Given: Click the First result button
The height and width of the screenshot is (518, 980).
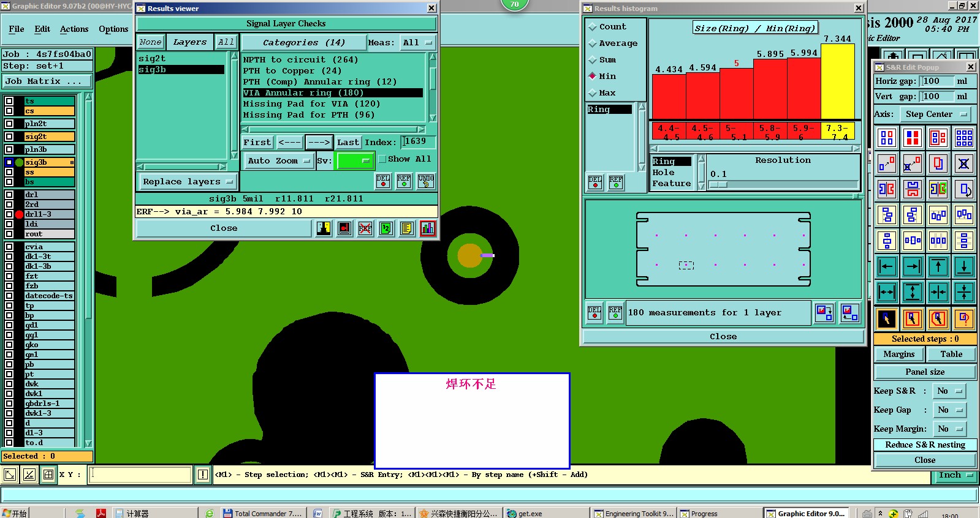Looking at the screenshot, I should pos(257,143).
